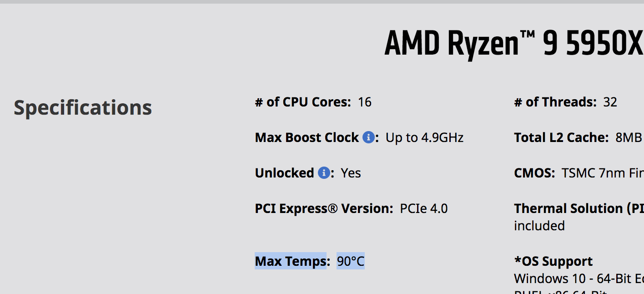Click the threads value 32

[x=610, y=101]
